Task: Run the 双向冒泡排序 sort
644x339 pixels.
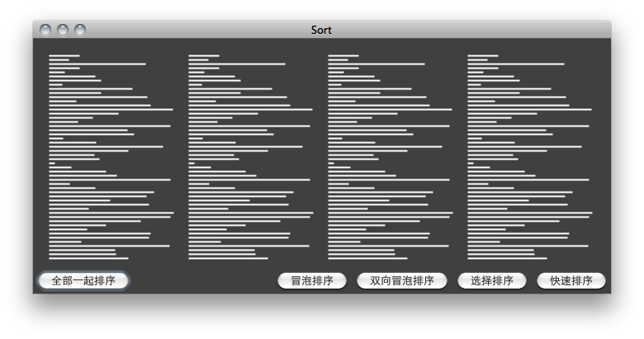Action: coord(402,280)
